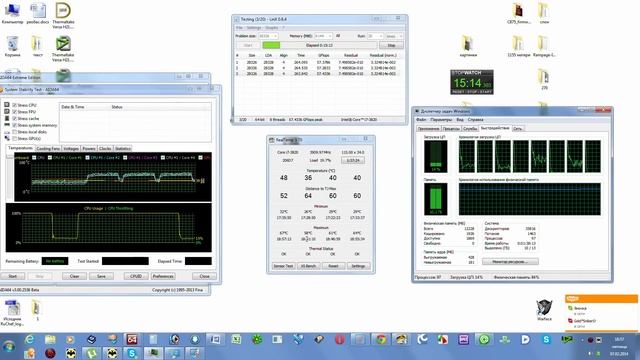
Task: Toggle CPU #1 / Core #2 graph legend checkbox
Action: (87, 158)
